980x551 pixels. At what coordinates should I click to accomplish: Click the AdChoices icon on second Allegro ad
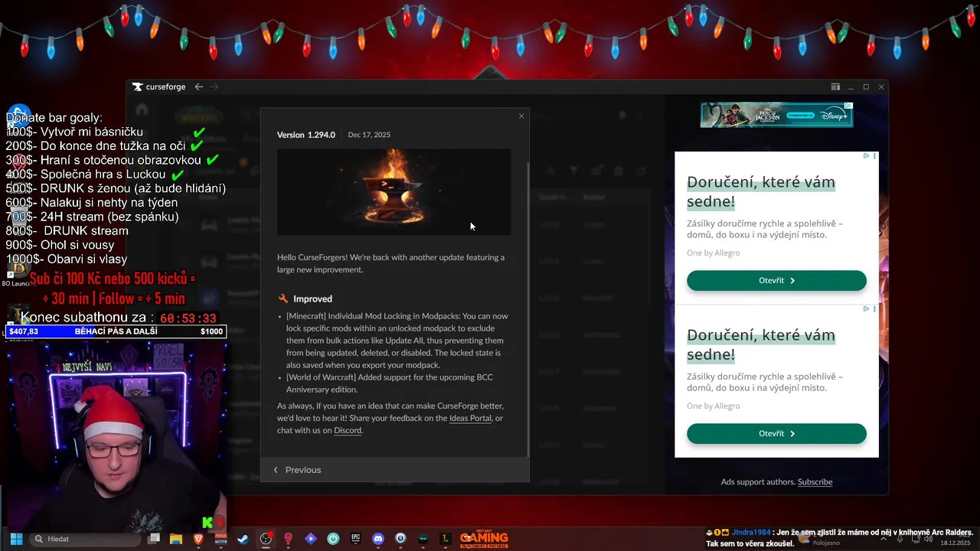coord(866,309)
